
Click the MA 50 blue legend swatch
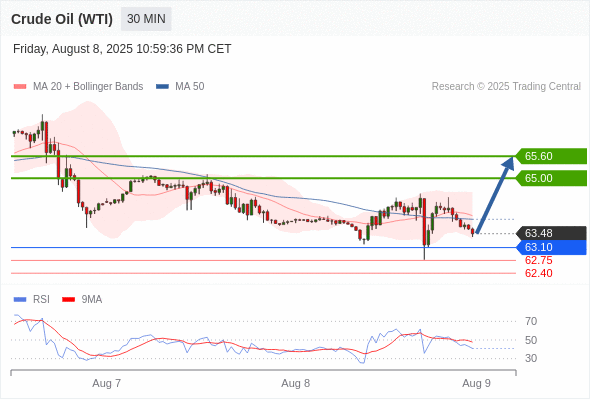162,87
